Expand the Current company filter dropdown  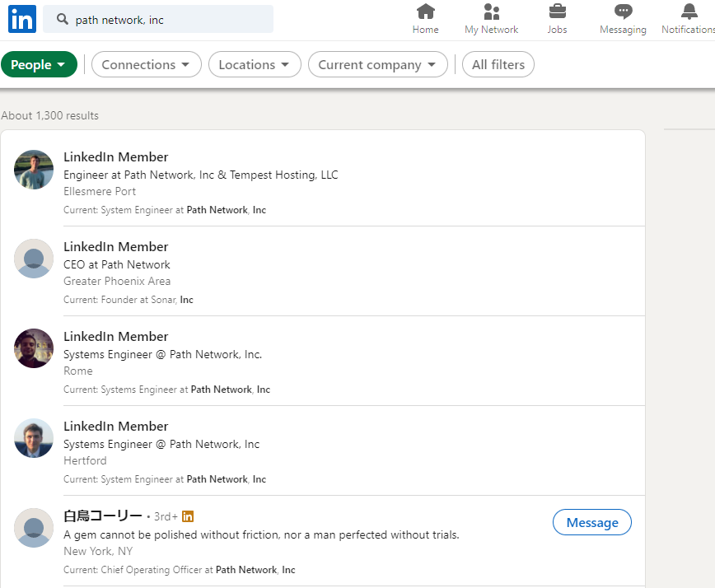click(377, 64)
